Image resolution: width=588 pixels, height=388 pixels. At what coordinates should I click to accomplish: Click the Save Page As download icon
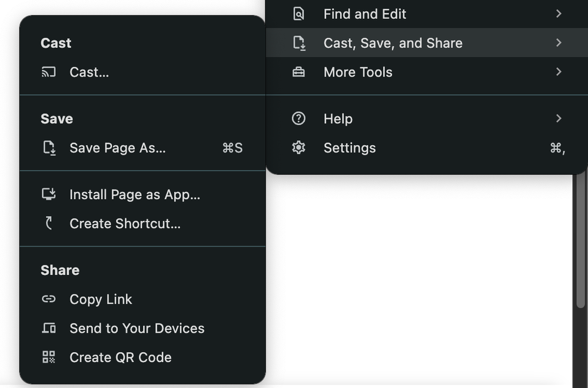tap(49, 148)
